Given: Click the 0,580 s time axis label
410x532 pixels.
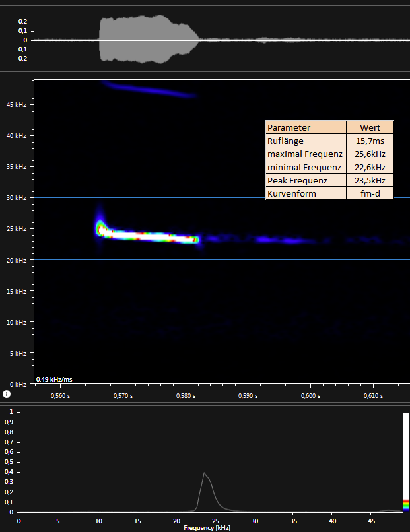Looking at the screenshot, I should [x=186, y=396].
